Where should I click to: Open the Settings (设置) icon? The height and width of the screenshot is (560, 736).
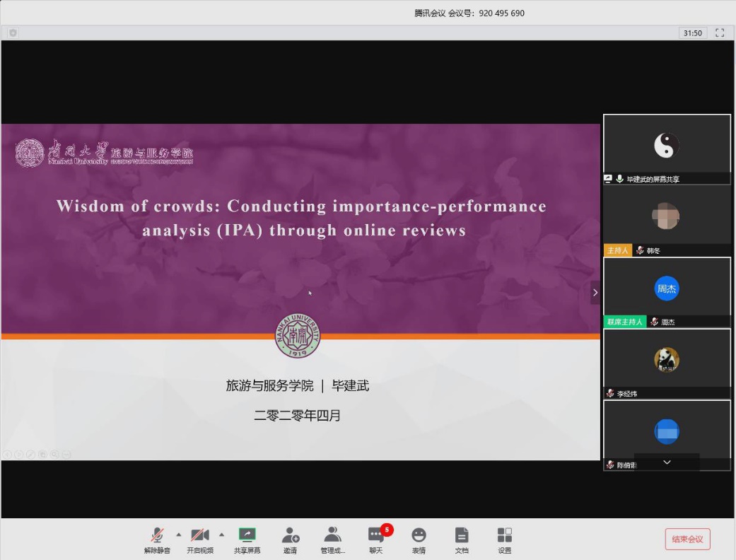tap(504, 539)
